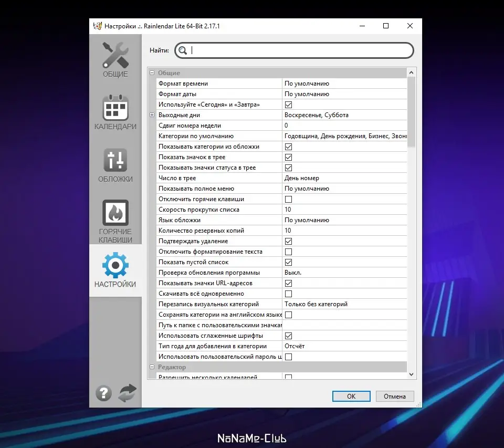
Task: Click the magnifier icon in search field
Action: click(x=183, y=50)
